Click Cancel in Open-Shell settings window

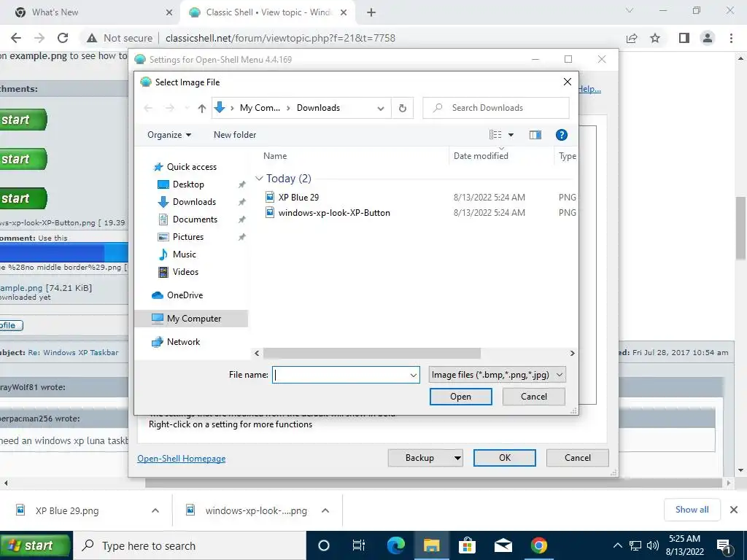578,458
